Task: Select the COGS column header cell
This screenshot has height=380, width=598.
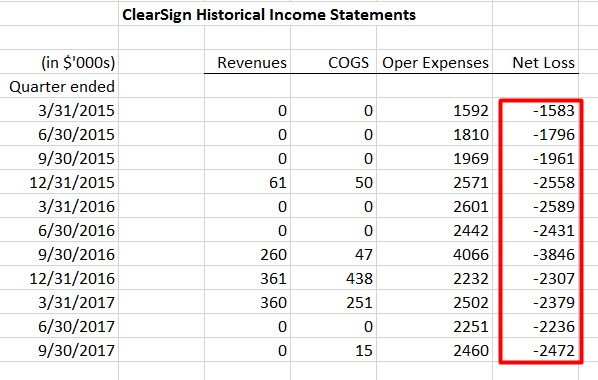Action: pos(334,62)
